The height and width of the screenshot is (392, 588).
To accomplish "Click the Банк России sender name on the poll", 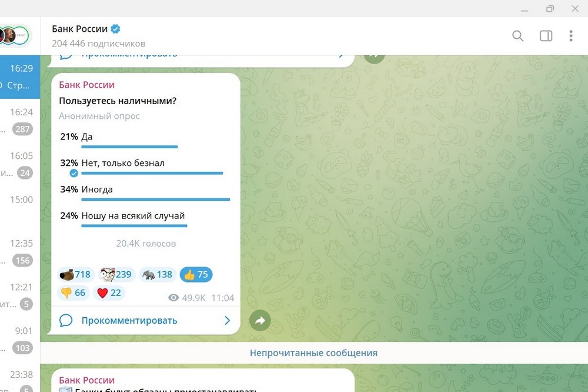I will click(x=86, y=85).
